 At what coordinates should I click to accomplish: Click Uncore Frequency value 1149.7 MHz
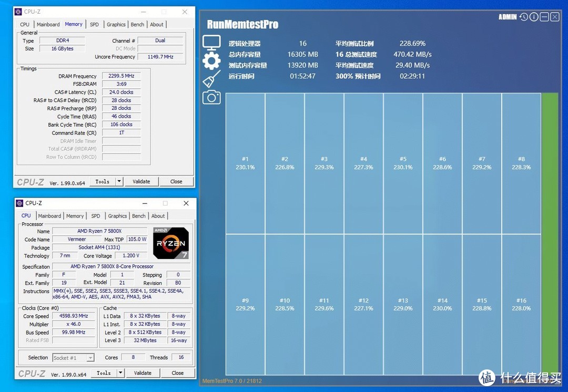point(160,57)
